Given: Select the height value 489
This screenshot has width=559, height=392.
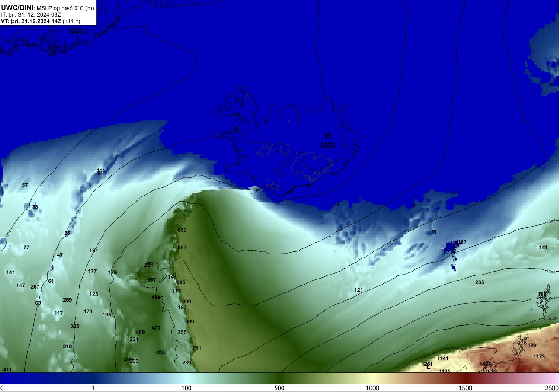Looking at the screenshot, I should pyautogui.click(x=156, y=297).
